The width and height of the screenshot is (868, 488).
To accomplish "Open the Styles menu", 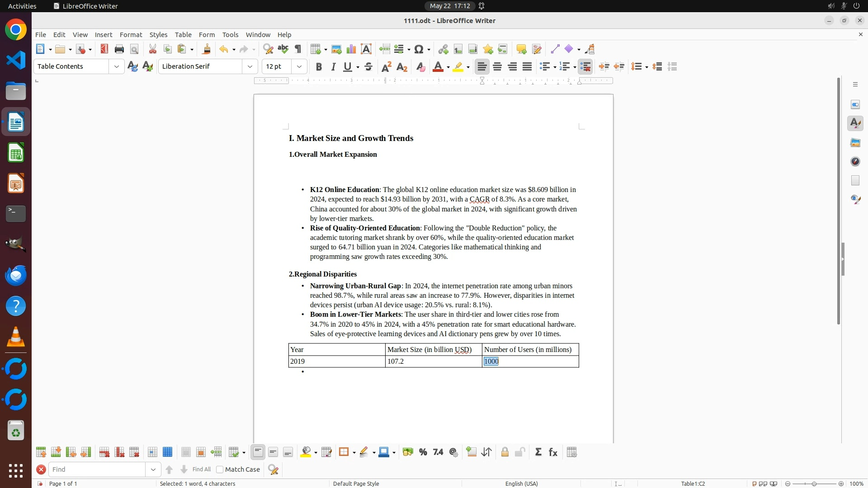I will 158,35.
